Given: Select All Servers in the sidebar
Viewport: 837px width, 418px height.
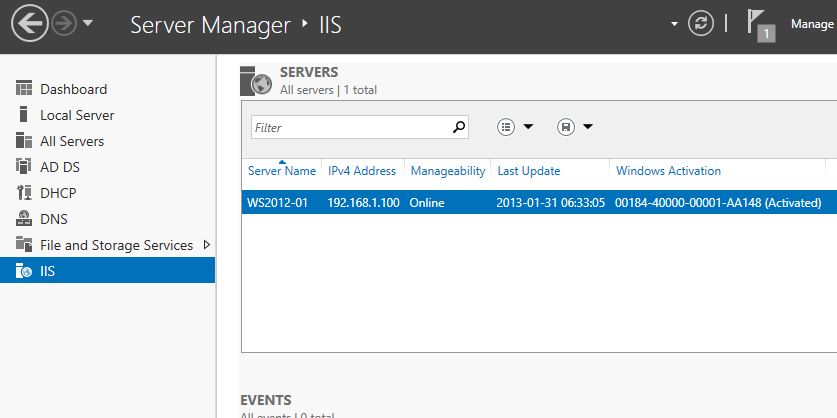Looking at the screenshot, I should click(x=72, y=141).
